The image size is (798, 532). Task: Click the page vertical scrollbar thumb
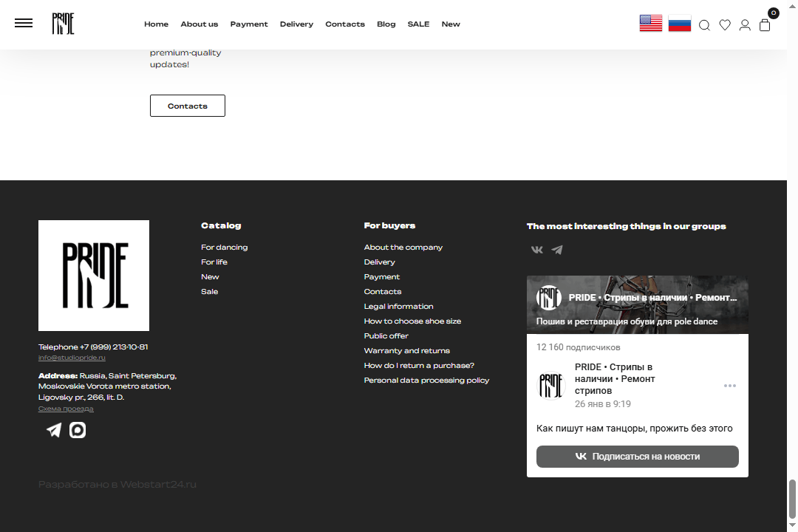click(x=792, y=498)
